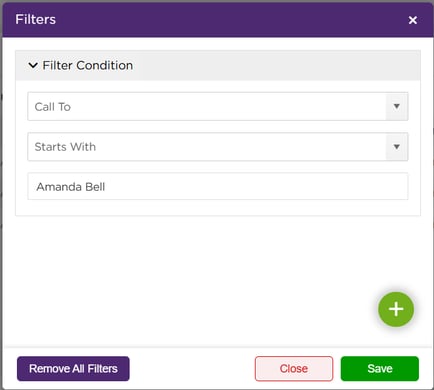Click the Call To dropdown arrow

[397, 106]
